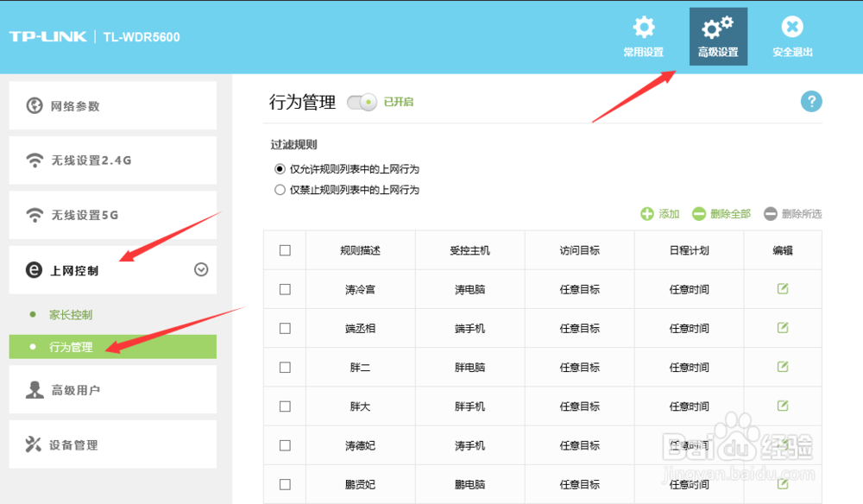Open 设备管理 menu label

pos(73,445)
